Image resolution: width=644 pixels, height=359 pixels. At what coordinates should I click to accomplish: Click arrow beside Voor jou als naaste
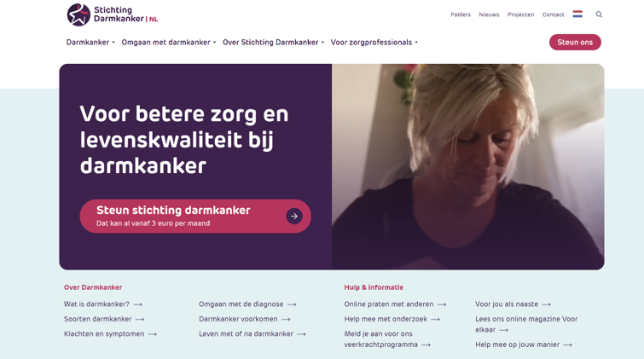click(x=546, y=304)
